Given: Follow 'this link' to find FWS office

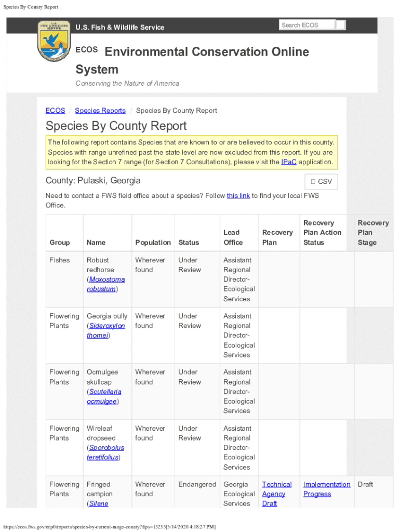Looking at the screenshot, I should [238, 195].
